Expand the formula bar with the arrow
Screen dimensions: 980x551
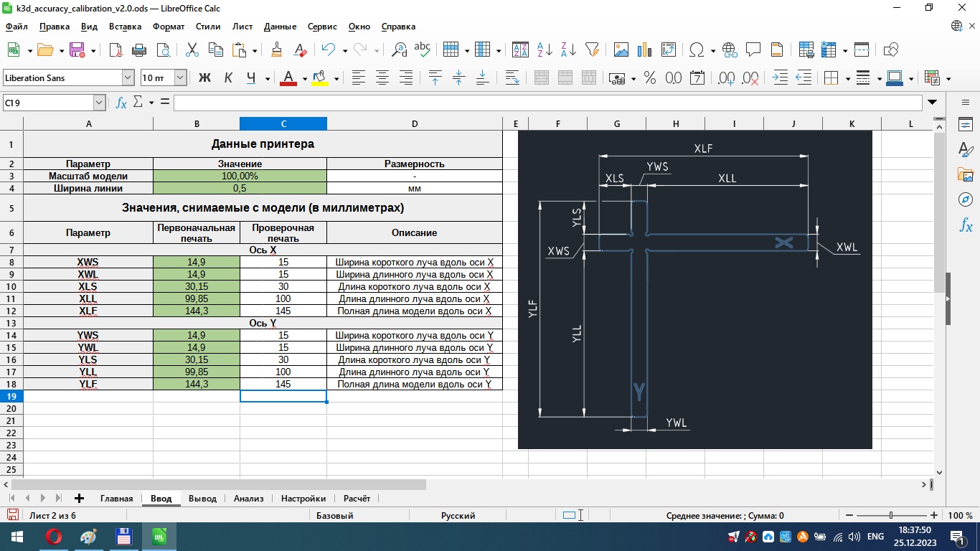click(x=933, y=103)
